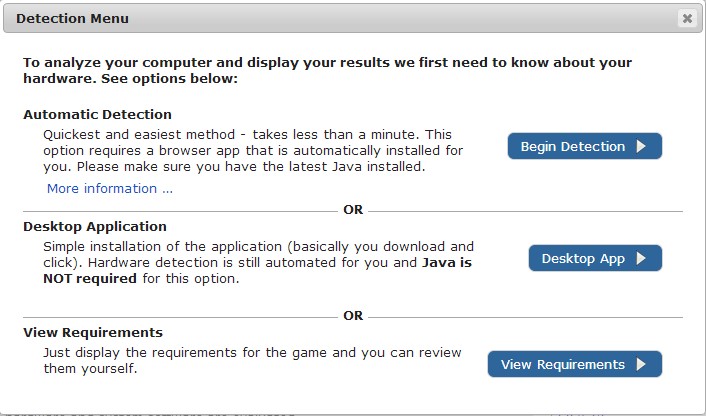Select the Automatic Detection heading
Screen dimensions: 706x416
tap(98, 115)
